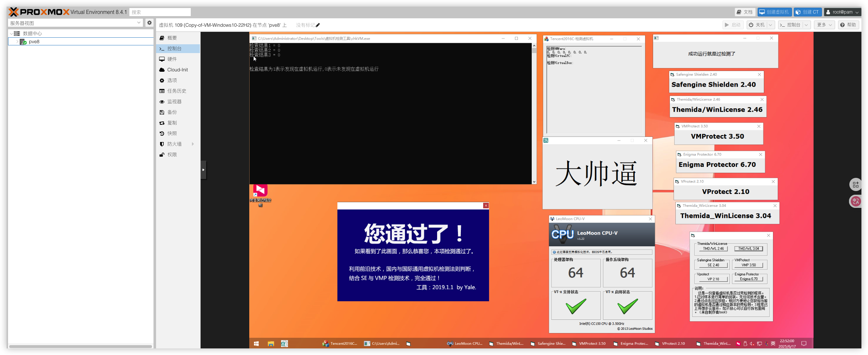Open the Windows notification center icon

804,344
